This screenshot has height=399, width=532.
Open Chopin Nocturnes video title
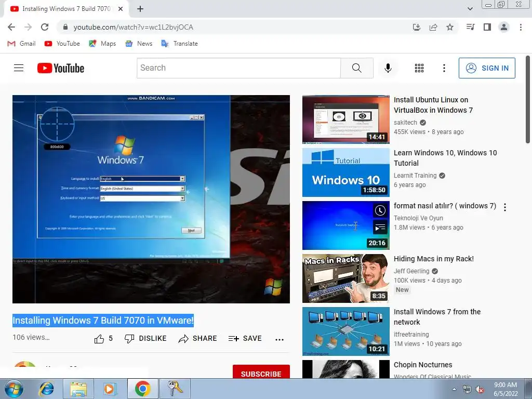(x=423, y=365)
